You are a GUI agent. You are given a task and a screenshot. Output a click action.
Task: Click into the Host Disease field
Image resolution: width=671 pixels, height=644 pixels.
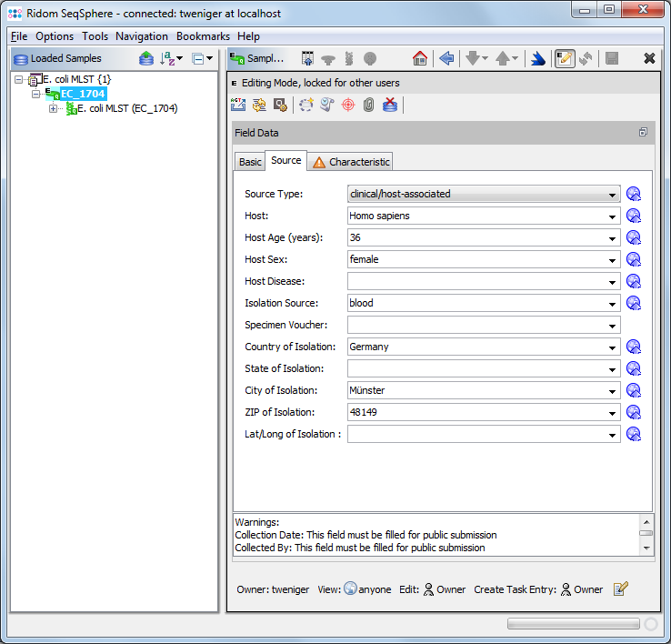(477, 281)
